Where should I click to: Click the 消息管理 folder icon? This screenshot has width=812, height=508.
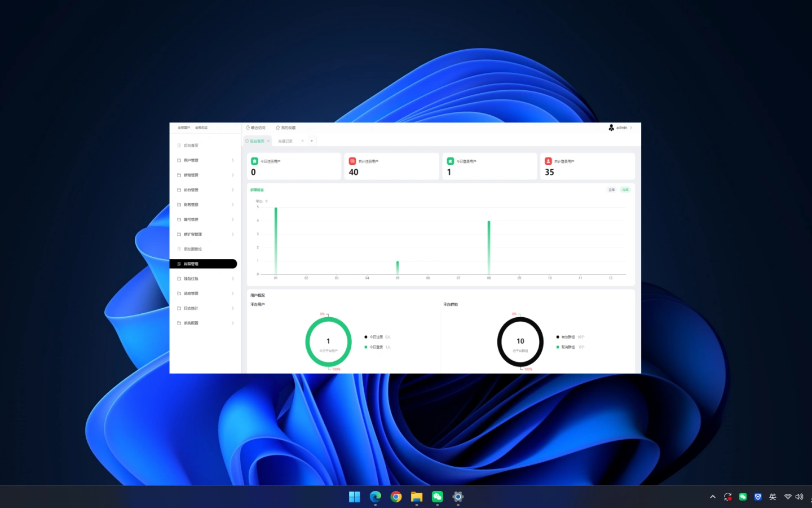coord(179,294)
